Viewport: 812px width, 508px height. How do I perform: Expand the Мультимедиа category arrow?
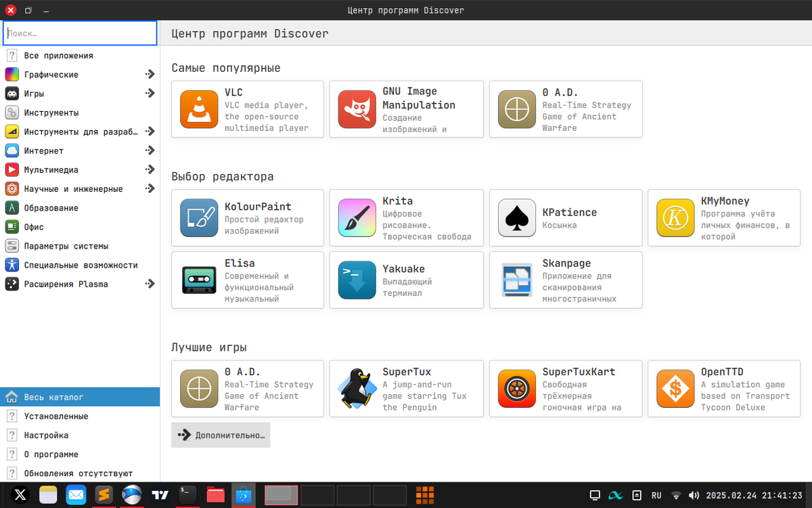[150, 169]
